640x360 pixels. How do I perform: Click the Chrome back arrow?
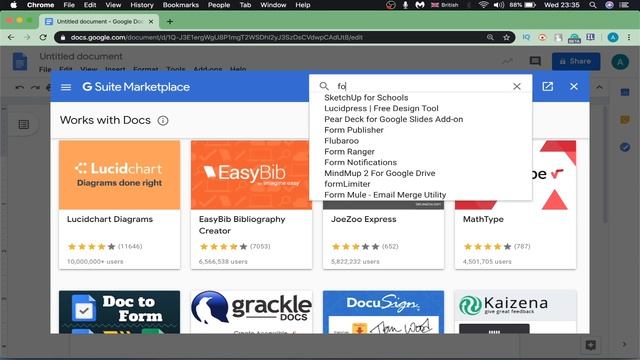tap(11, 37)
